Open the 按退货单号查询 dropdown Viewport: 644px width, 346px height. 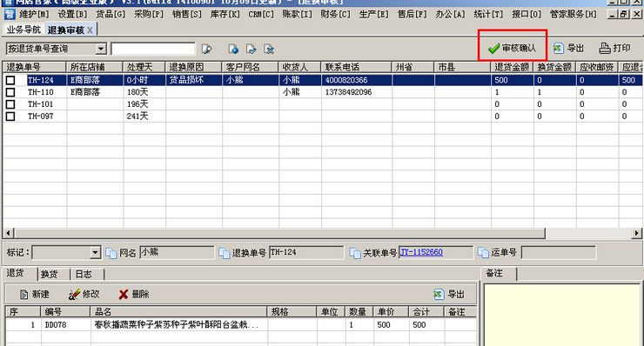(101, 49)
